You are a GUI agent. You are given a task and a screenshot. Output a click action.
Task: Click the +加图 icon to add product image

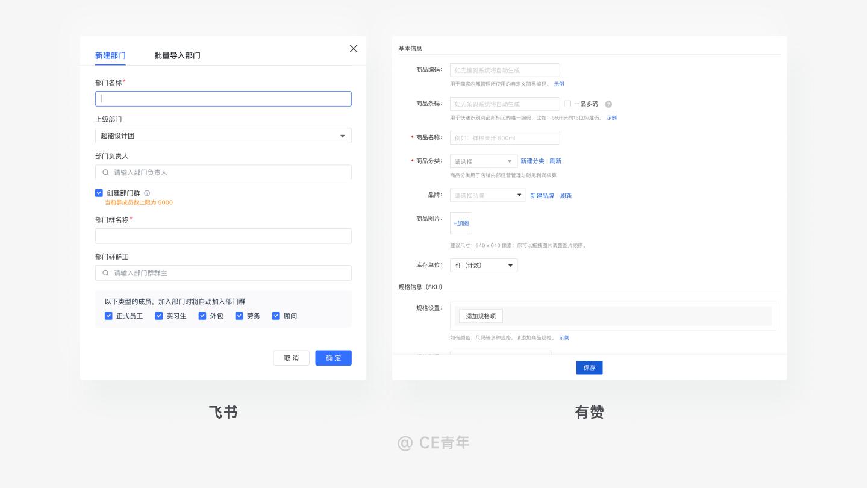point(461,223)
